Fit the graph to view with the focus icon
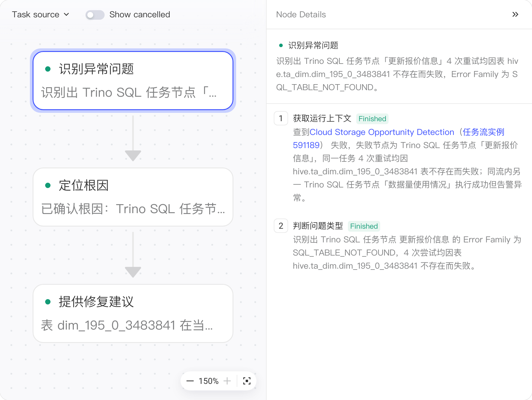Image resolution: width=532 pixels, height=400 pixels. (247, 381)
